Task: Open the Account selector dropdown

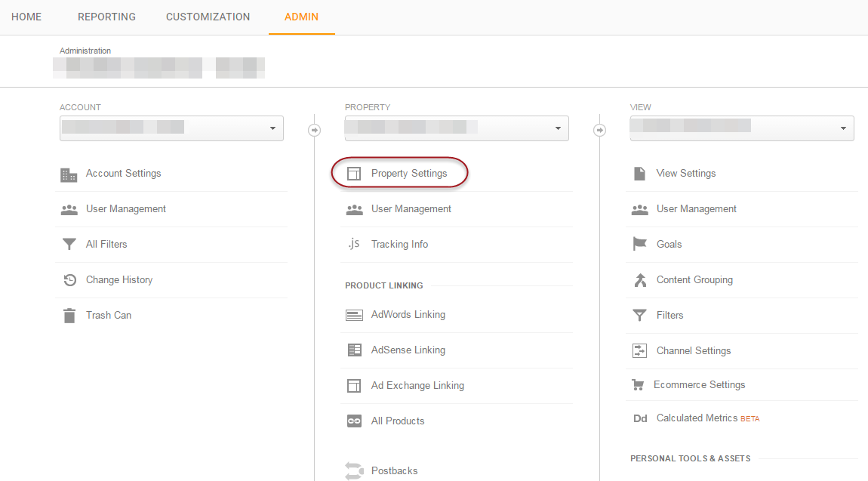Action: 171,128
